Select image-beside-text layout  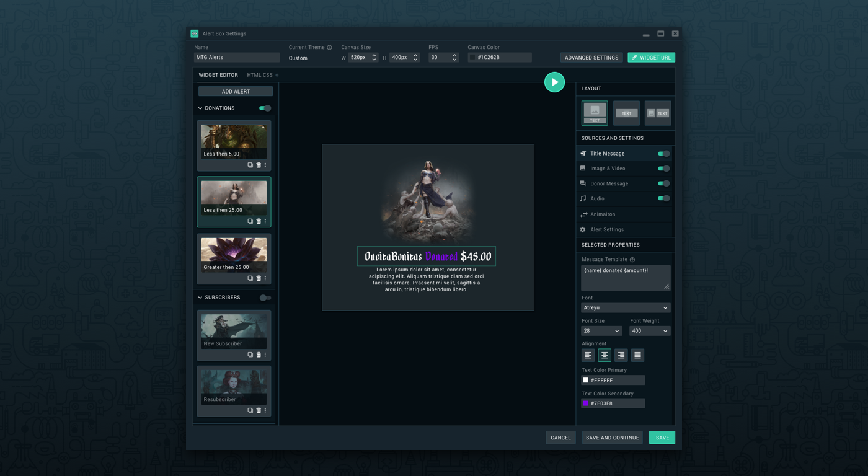[x=658, y=113]
